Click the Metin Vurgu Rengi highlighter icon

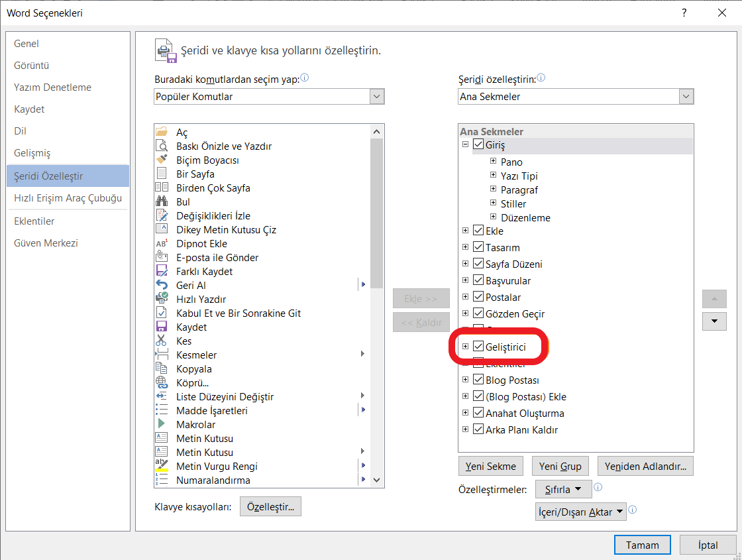point(162,466)
